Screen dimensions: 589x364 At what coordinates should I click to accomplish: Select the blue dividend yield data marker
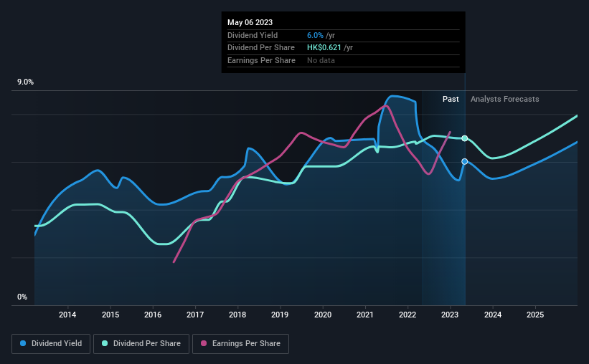pos(465,161)
